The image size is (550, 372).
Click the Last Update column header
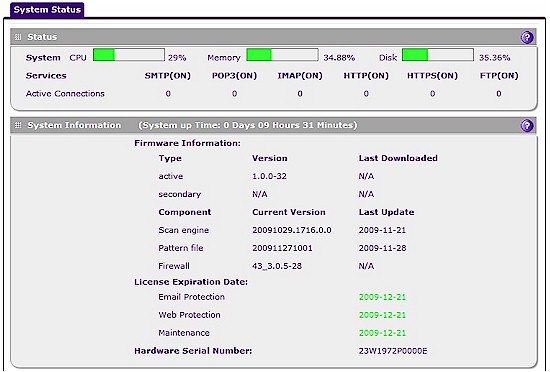[x=386, y=212]
